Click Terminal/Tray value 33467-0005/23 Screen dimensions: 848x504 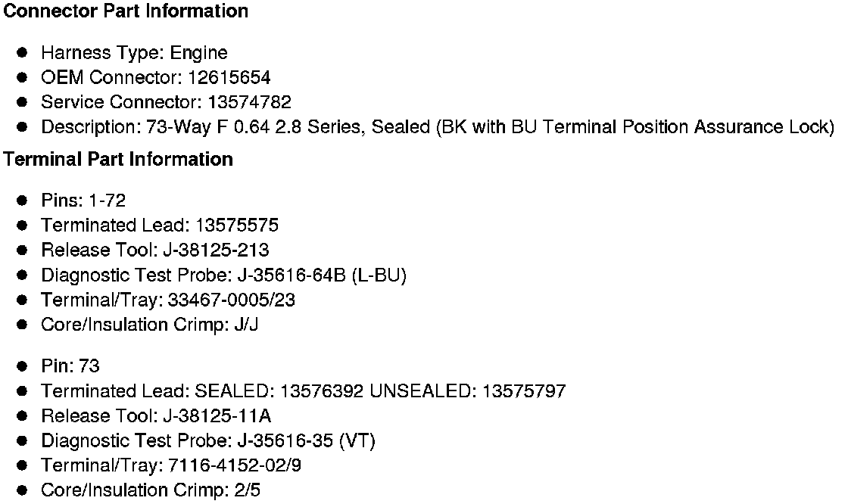(x=232, y=300)
